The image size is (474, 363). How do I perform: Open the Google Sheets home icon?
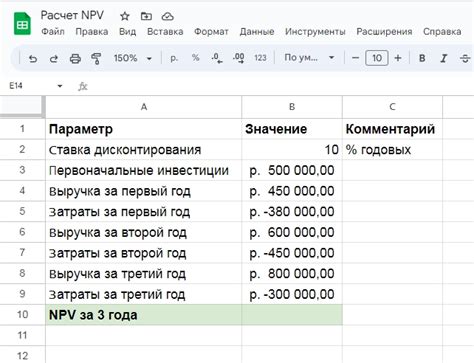coord(22,24)
